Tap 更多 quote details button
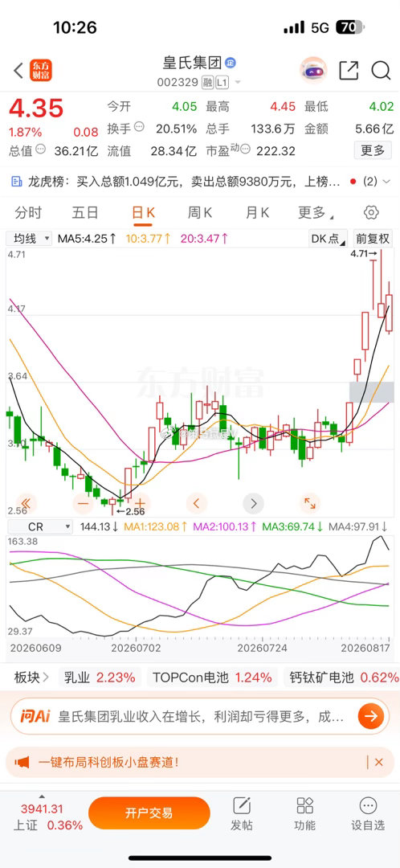 [x=373, y=150]
